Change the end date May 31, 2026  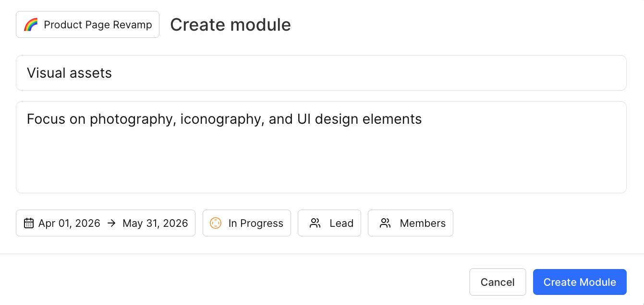(x=155, y=223)
